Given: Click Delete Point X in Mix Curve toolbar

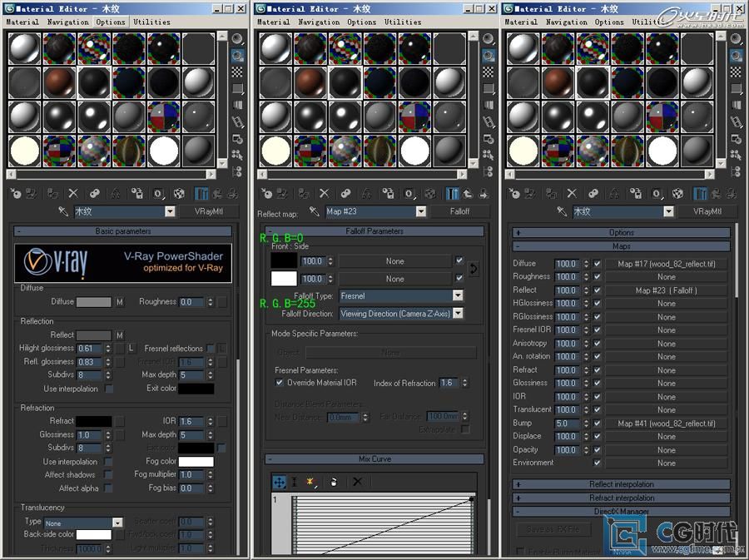Looking at the screenshot, I should [357, 482].
